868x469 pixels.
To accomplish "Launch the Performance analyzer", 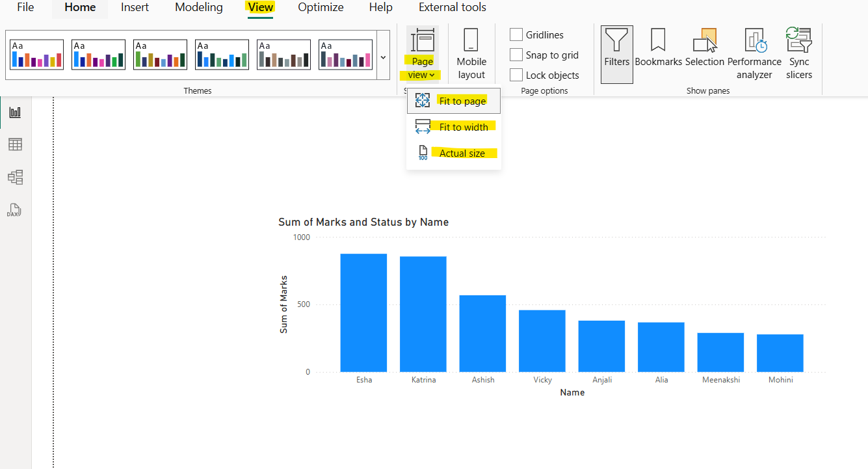I will point(754,52).
